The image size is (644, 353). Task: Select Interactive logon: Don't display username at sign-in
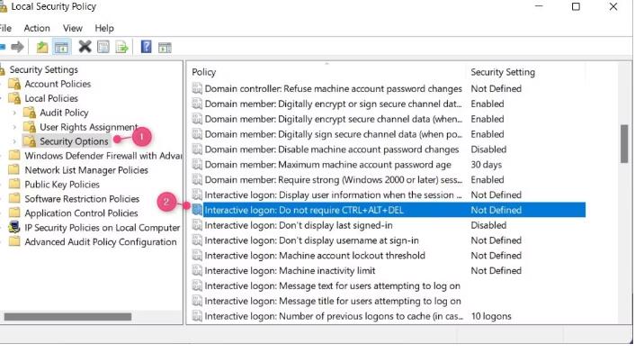(x=311, y=240)
